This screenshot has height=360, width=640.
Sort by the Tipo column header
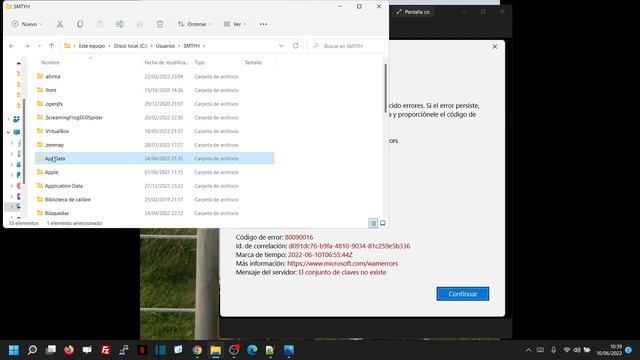[x=200, y=62]
